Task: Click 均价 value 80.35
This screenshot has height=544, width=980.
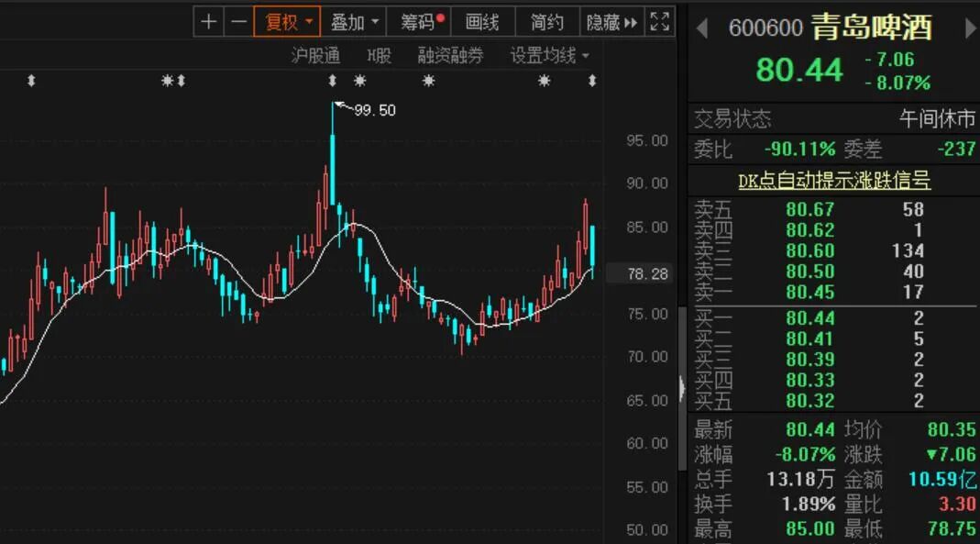Action: [x=952, y=429]
